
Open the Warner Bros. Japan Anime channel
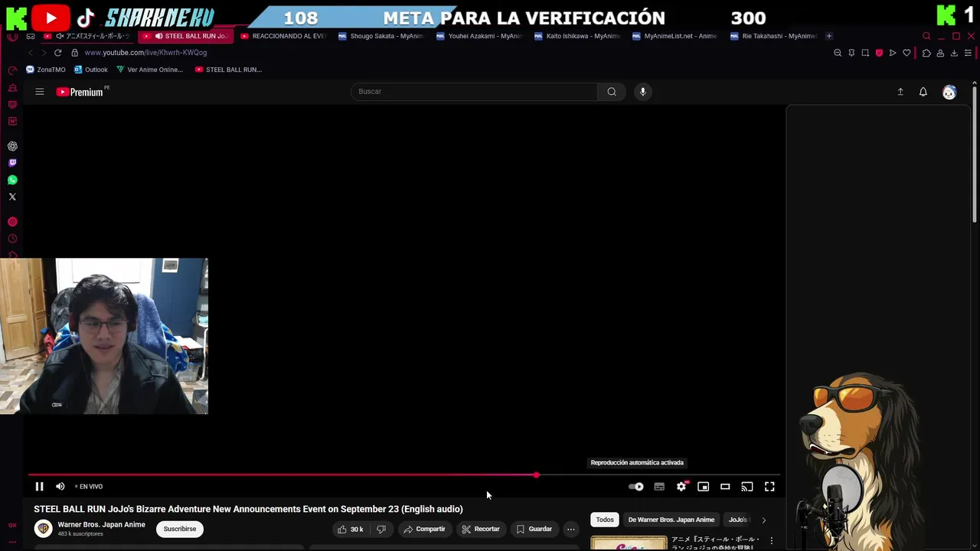102,525
